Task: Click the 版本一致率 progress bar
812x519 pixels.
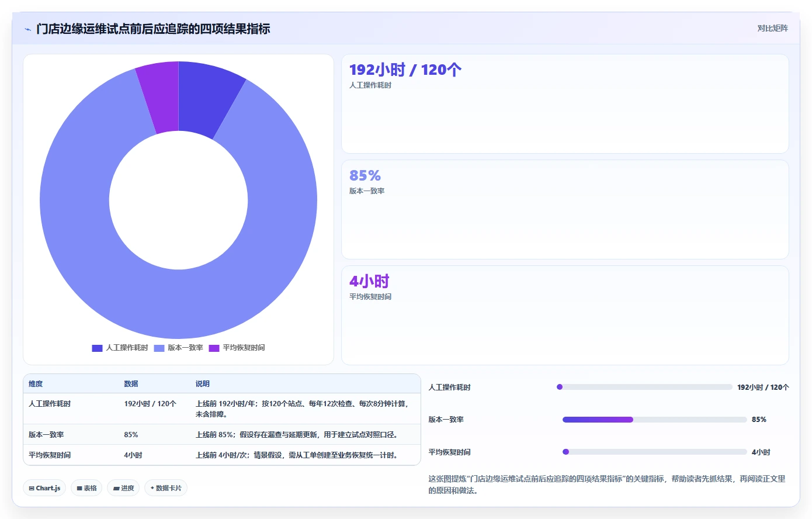Action: click(x=654, y=420)
